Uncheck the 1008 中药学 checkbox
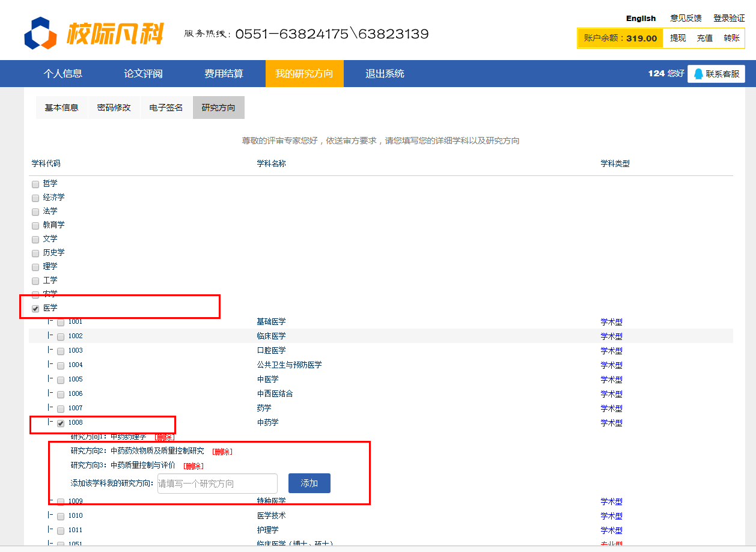 [61, 423]
